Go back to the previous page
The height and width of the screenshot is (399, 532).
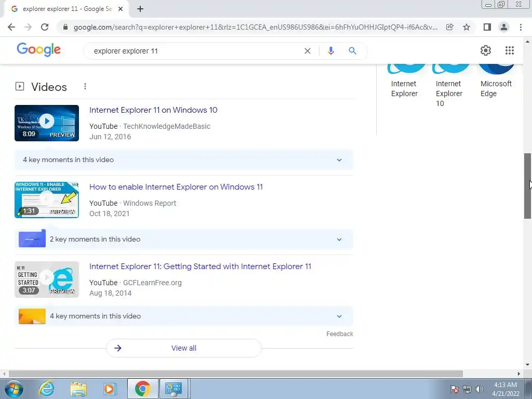coord(11,27)
